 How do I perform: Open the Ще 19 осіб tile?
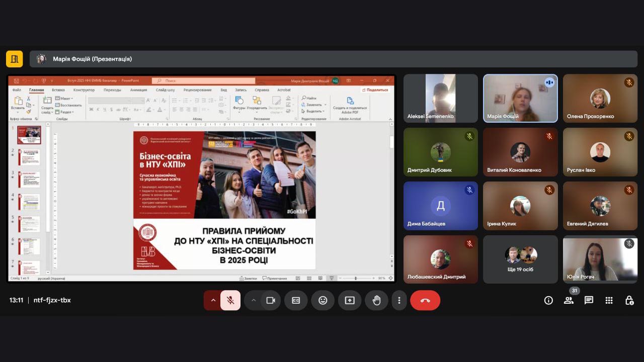tap(520, 259)
